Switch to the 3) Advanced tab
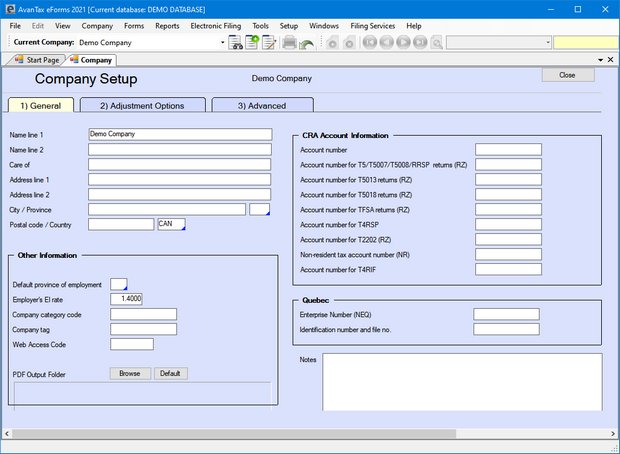620x454 pixels. click(x=262, y=106)
